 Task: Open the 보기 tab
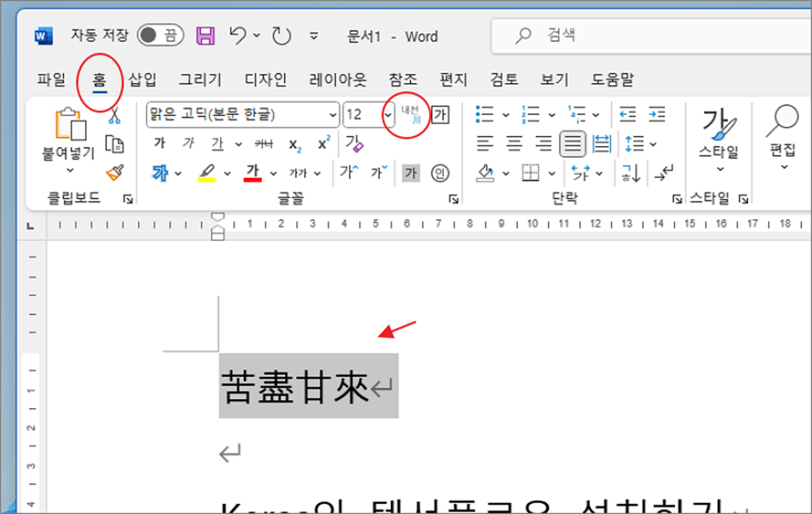(555, 80)
